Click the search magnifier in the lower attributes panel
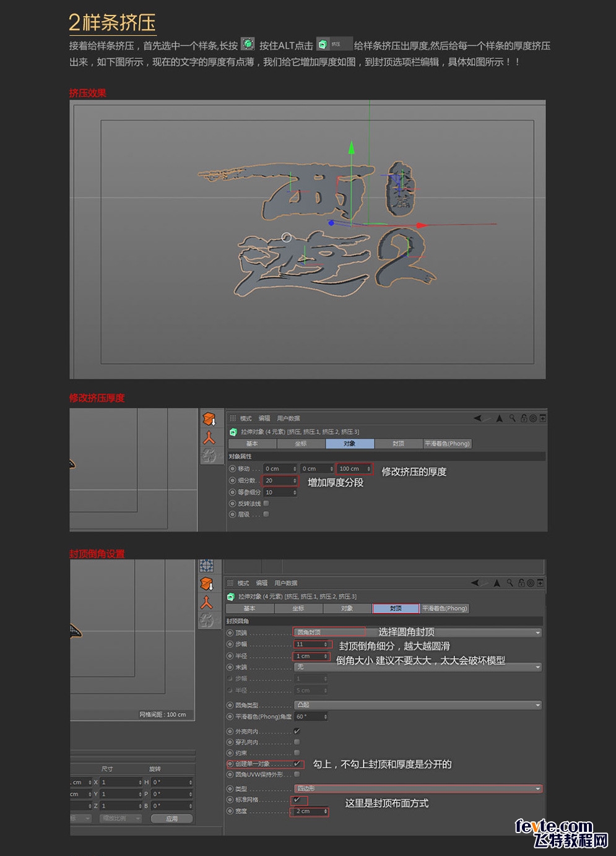The height and width of the screenshot is (856, 616). click(x=510, y=583)
